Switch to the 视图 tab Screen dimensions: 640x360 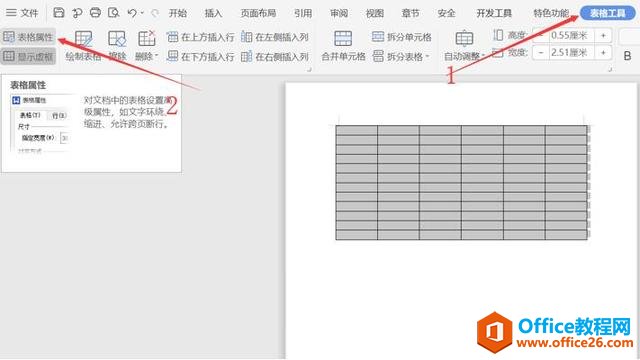click(374, 13)
